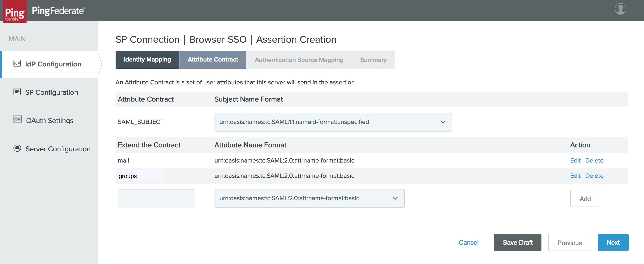Select the Attribute Contract tab
644x264 pixels.
pyautogui.click(x=212, y=60)
